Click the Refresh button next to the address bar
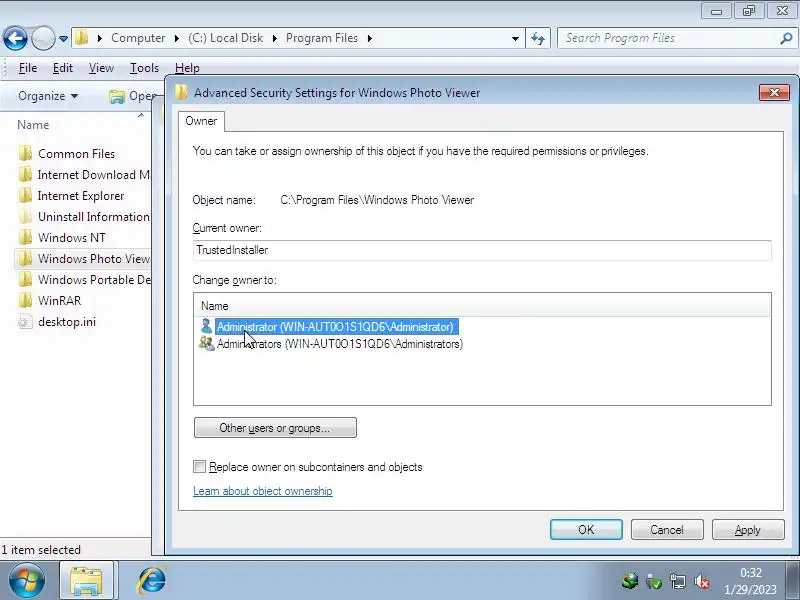 point(538,38)
